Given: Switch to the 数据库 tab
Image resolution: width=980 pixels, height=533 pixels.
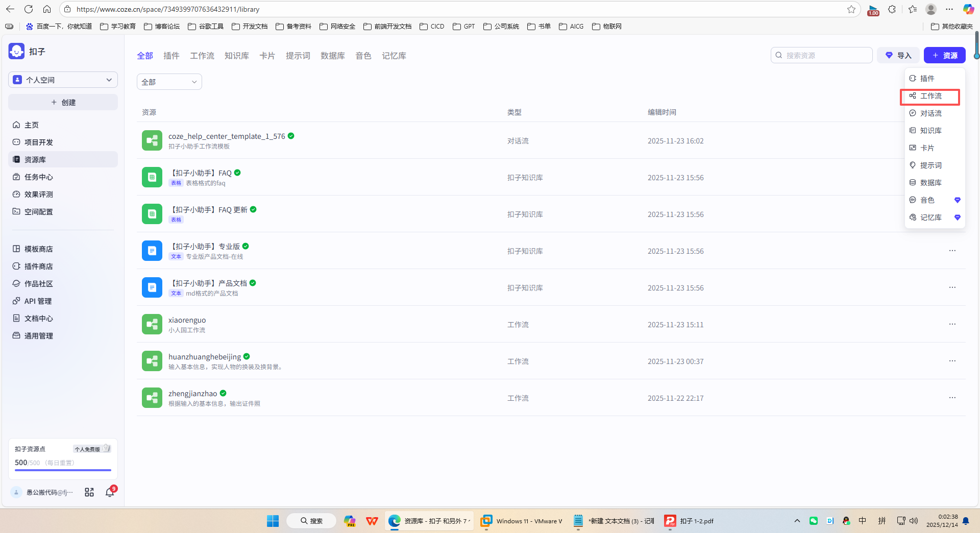Looking at the screenshot, I should tap(333, 56).
